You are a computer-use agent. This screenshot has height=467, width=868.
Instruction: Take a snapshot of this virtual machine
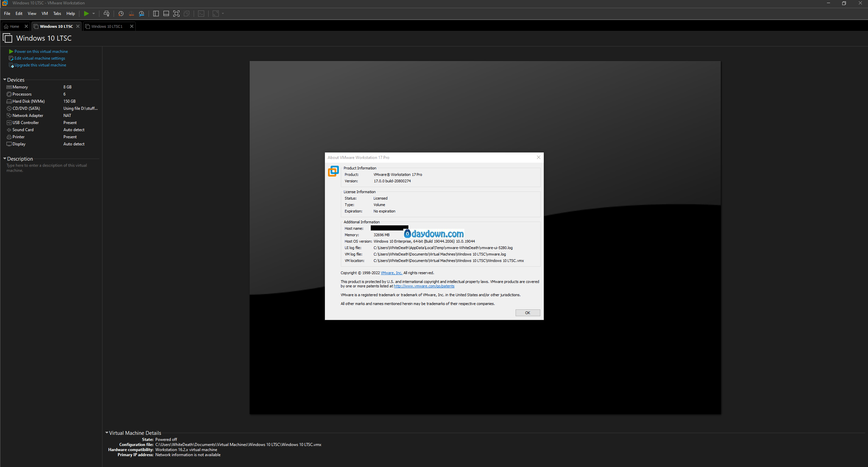click(x=121, y=14)
